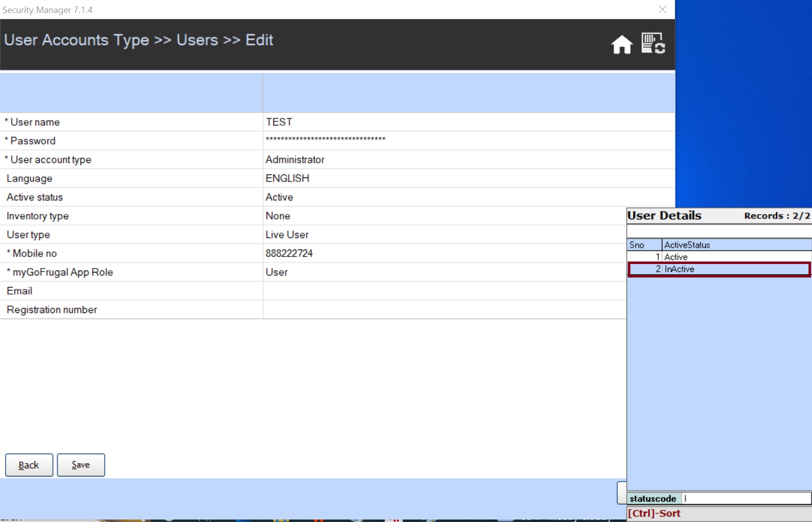Type in the statuscode search box

(746, 498)
